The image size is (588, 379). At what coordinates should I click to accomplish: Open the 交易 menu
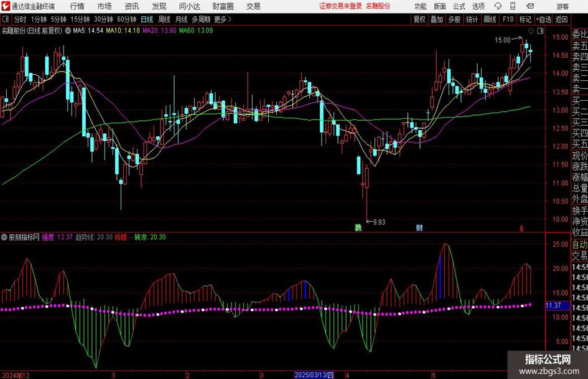tap(253, 6)
